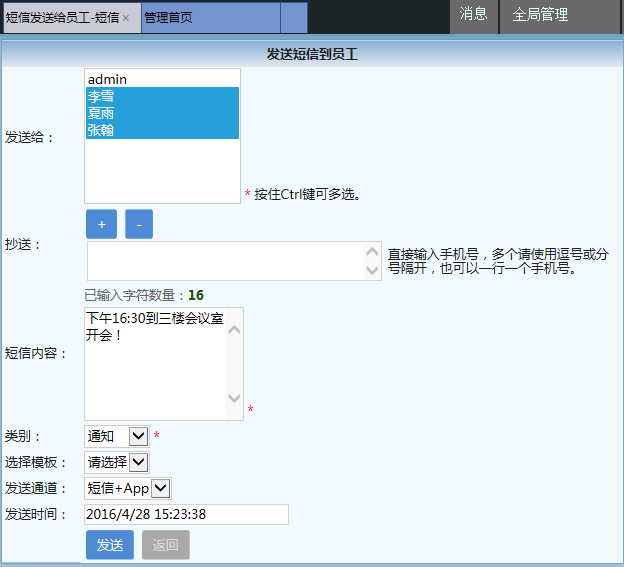Open the 选择模板 dropdown
This screenshot has width=624, height=567.
click(x=117, y=462)
